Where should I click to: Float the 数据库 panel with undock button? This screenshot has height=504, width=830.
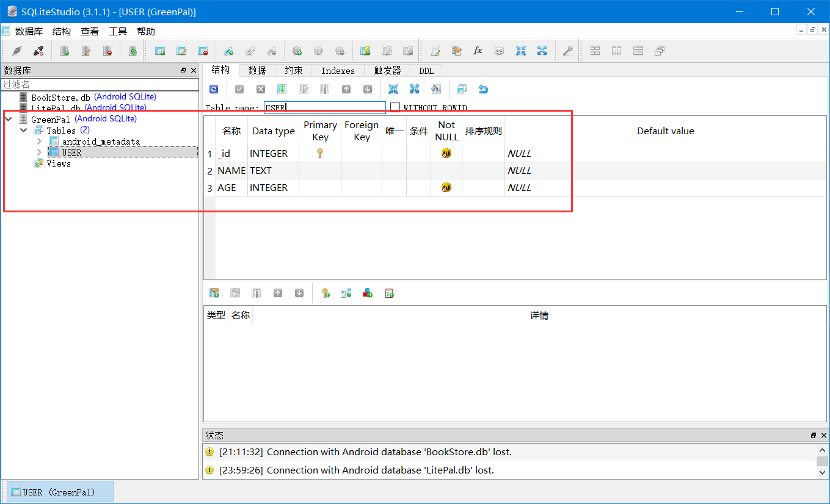[x=183, y=71]
